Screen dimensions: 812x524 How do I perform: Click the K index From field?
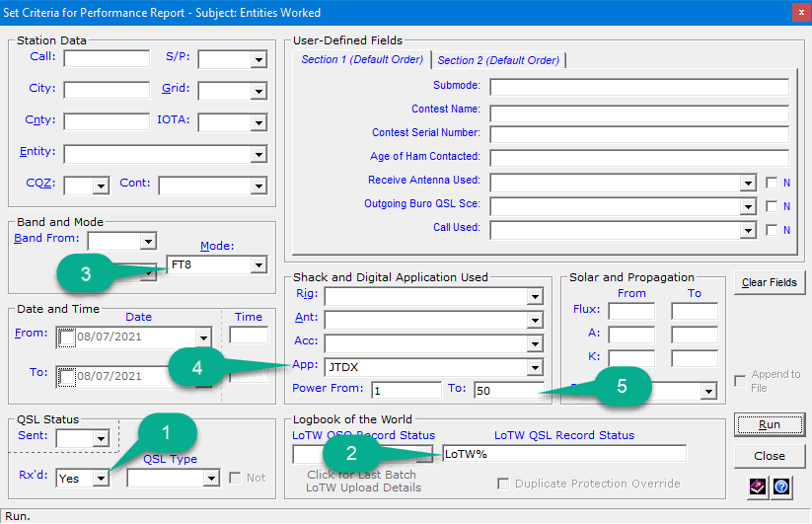(x=631, y=358)
